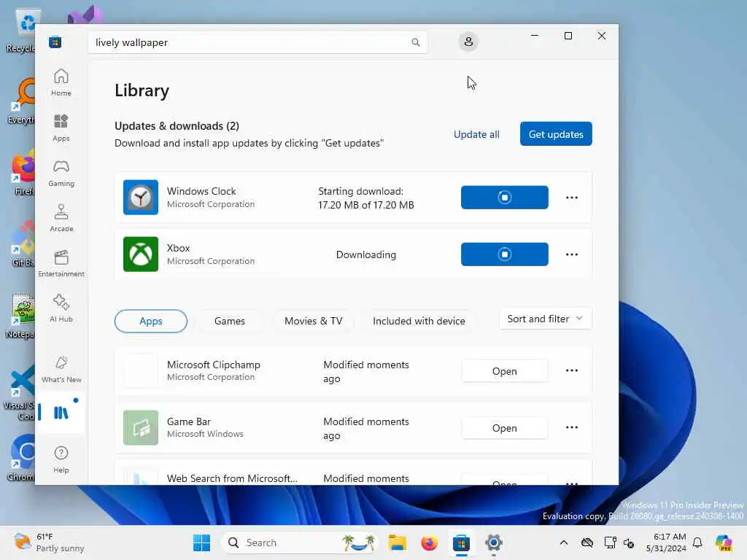Open the Gaming section
The width and height of the screenshot is (747, 560).
pyautogui.click(x=61, y=173)
